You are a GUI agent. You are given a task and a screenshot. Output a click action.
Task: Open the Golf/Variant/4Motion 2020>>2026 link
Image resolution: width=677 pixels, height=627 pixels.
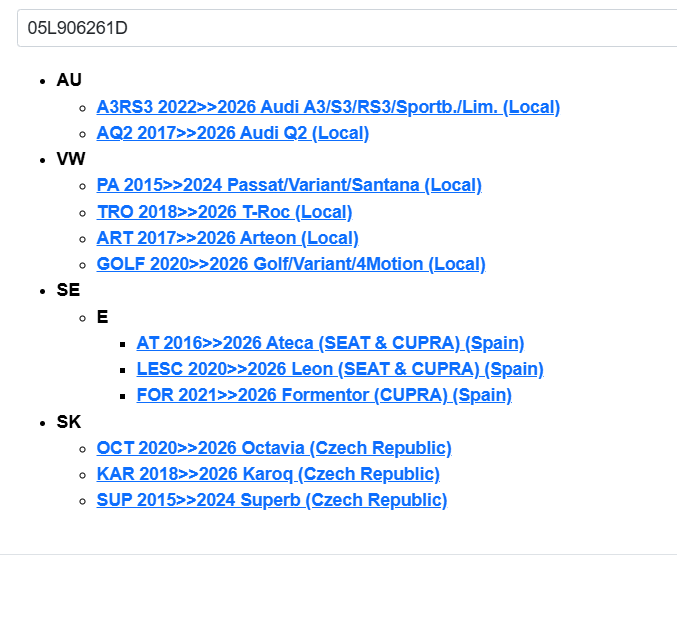(x=291, y=264)
